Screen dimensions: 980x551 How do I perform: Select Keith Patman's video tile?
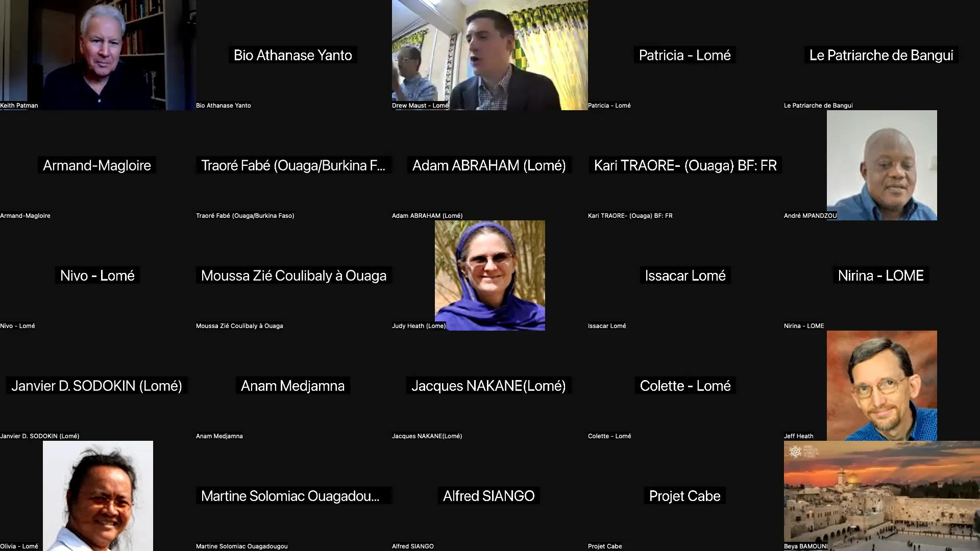coord(98,55)
